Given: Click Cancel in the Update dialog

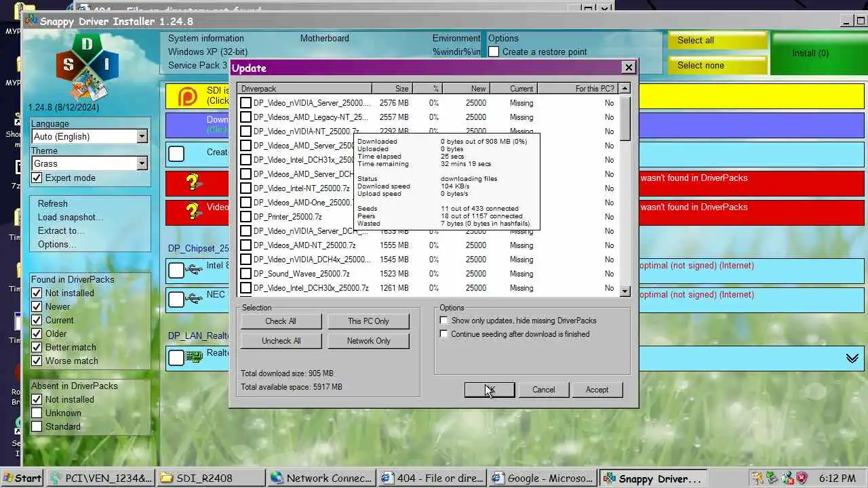Looking at the screenshot, I should click(543, 390).
